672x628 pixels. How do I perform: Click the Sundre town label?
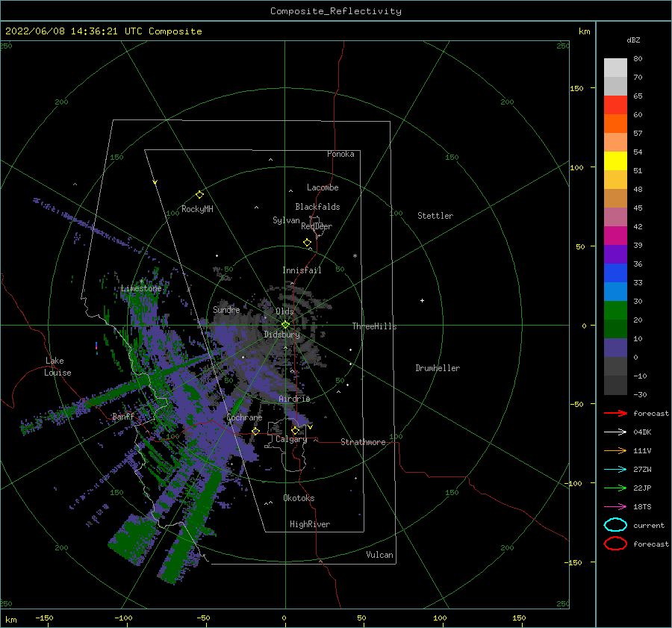pyautogui.click(x=226, y=309)
